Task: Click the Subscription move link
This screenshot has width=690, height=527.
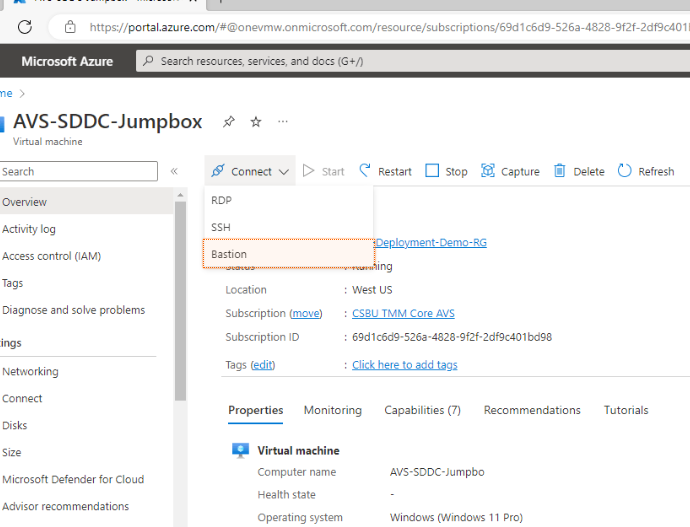Action: pos(306,313)
